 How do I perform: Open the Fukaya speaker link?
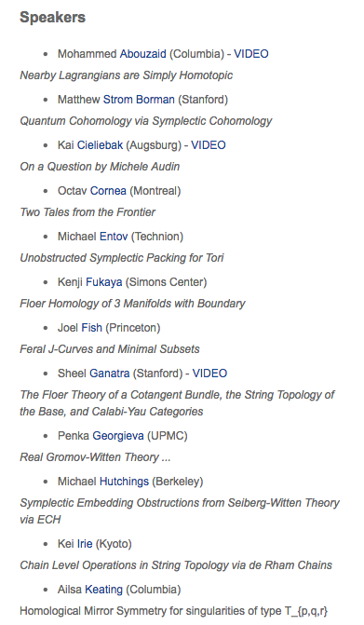(x=104, y=282)
